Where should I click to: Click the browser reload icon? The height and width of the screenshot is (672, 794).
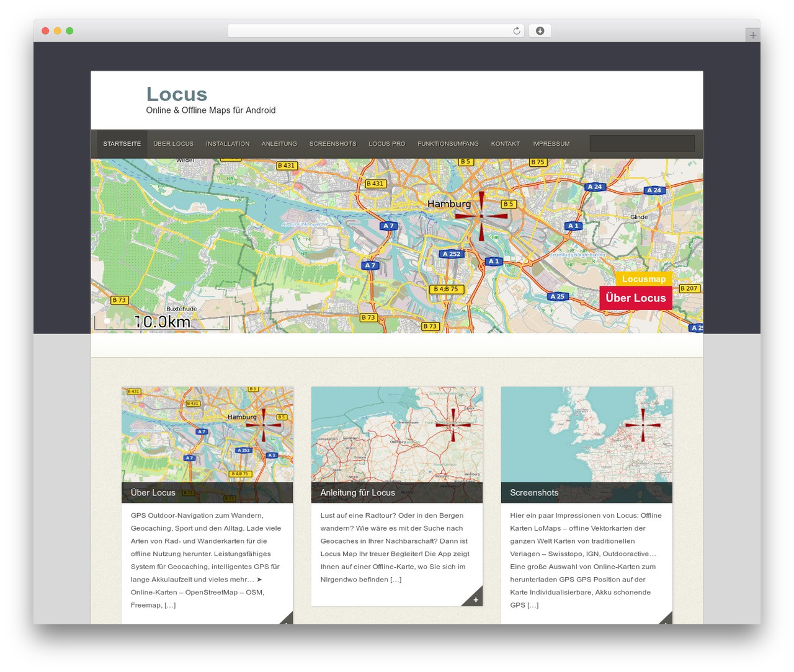[x=516, y=31]
